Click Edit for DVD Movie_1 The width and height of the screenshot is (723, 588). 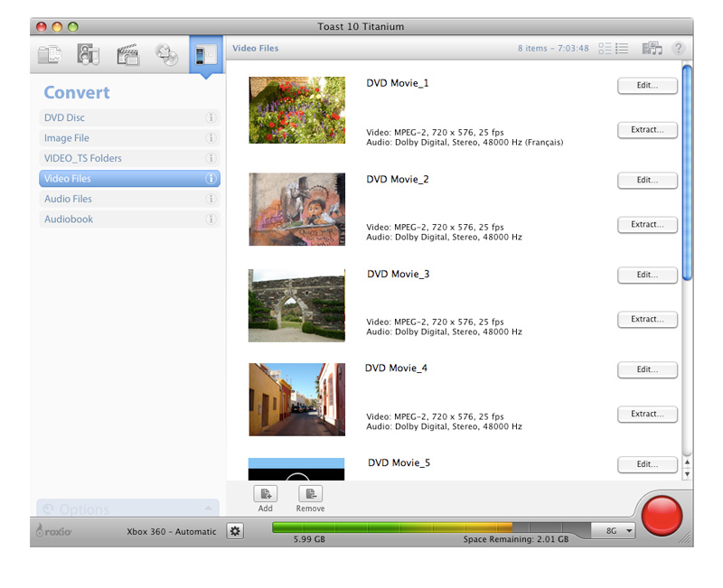coord(647,86)
